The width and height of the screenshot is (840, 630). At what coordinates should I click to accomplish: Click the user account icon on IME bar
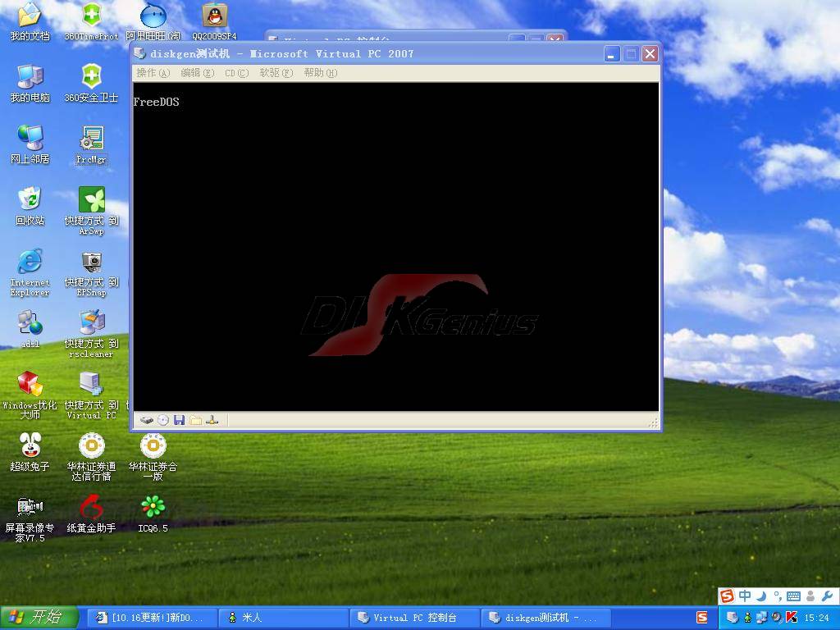point(811,596)
